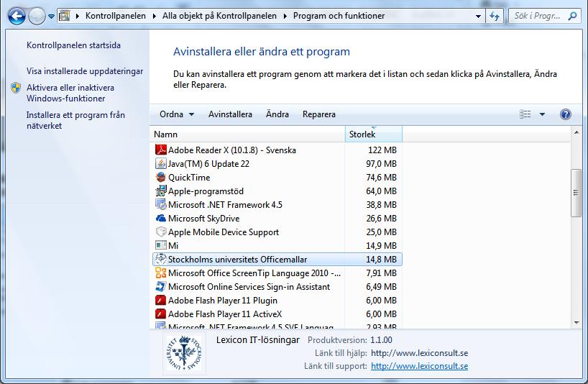Click the Adobe Reader X icon
Image resolution: width=588 pixels, height=384 pixels.
coord(161,150)
